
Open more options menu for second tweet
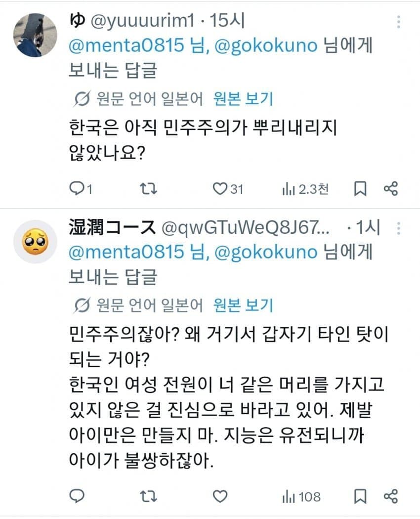[398, 228]
